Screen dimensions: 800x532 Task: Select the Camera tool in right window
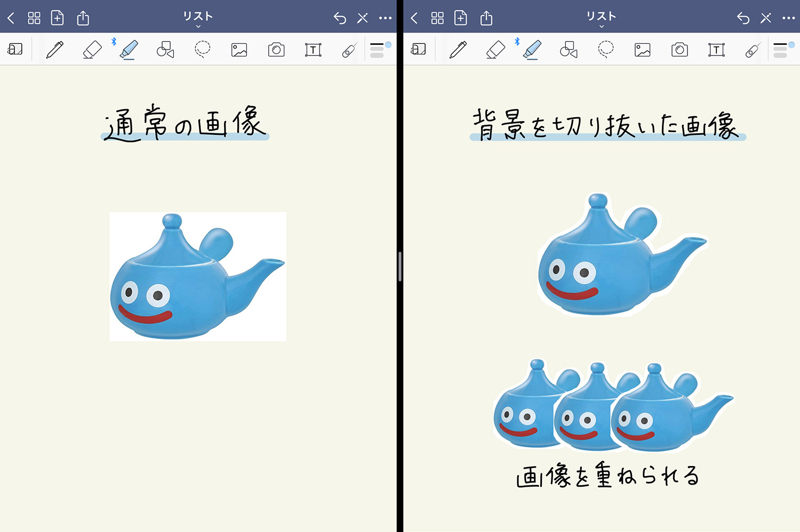(x=679, y=50)
